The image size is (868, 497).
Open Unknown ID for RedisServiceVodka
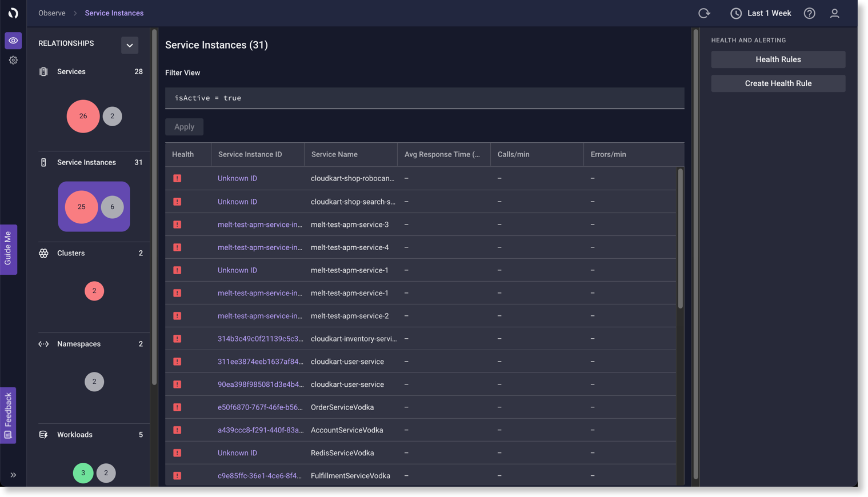pos(237,453)
